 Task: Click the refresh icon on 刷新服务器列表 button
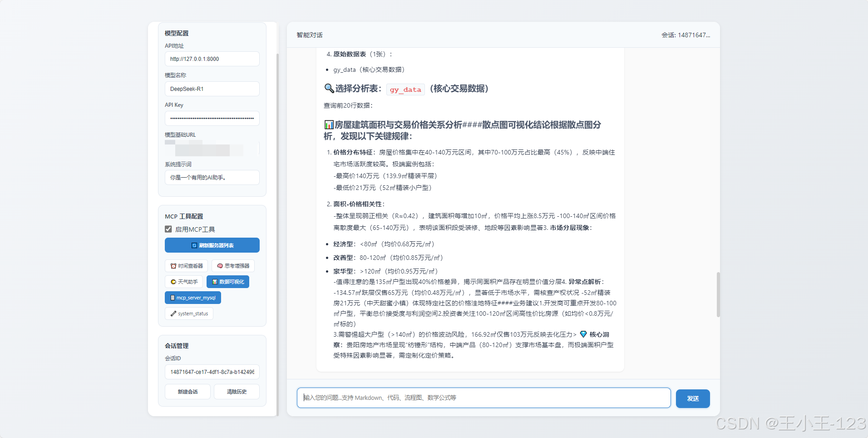[x=194, y=245]
